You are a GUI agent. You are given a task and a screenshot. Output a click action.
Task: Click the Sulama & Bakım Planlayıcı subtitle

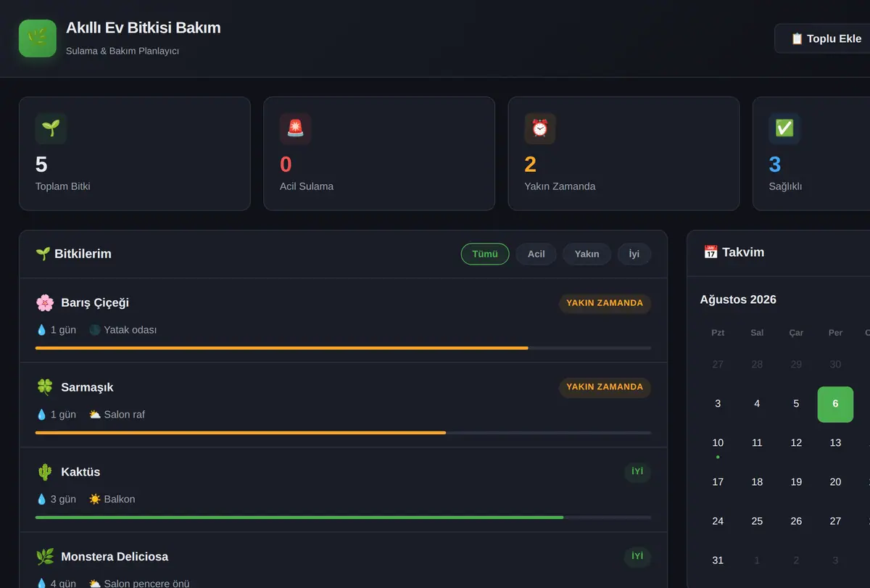[x=123, y=51]
